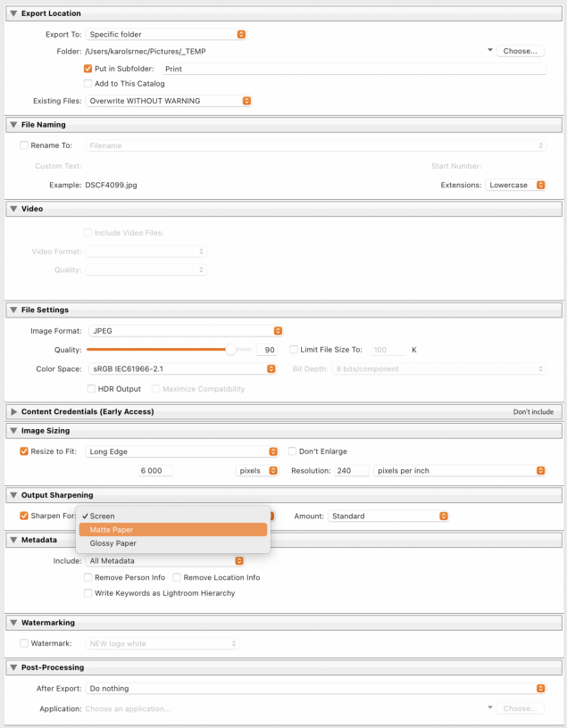The height and width of the screenshot is (728, 567).
Task: Enable Write Keywords as Lightroom Hierarchy
Action: pyautogui.click(x=88, y=593)
